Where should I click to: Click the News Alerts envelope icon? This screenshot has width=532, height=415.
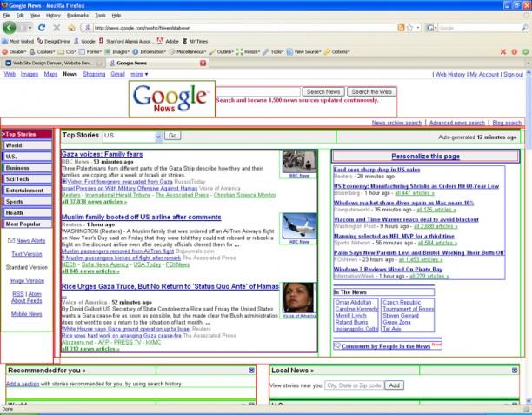point(10,240)
